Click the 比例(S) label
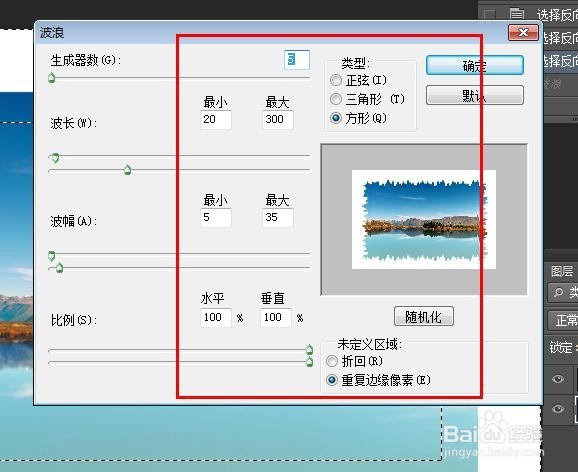The height and width of the screenshot is (472, 578). coord(74,320)
